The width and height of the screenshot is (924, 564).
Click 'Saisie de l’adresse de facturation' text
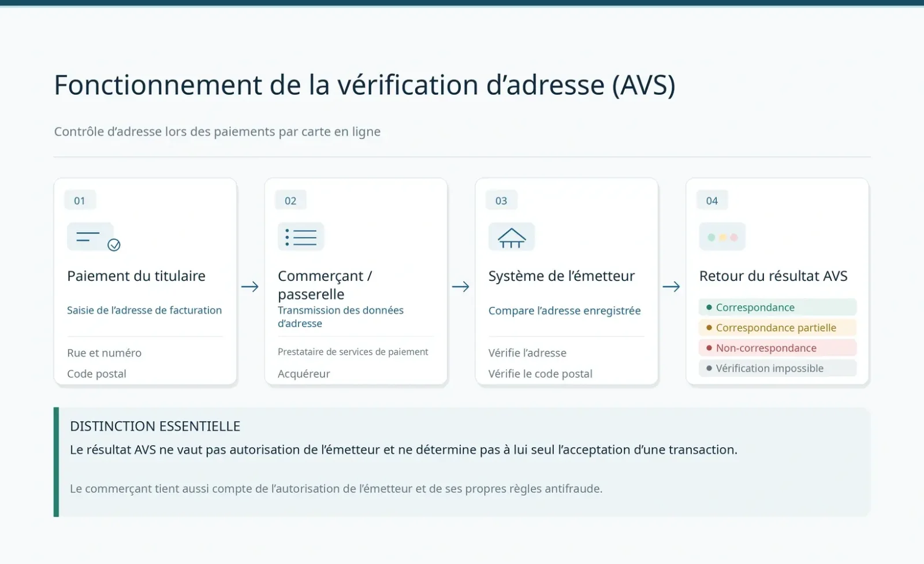144,310
